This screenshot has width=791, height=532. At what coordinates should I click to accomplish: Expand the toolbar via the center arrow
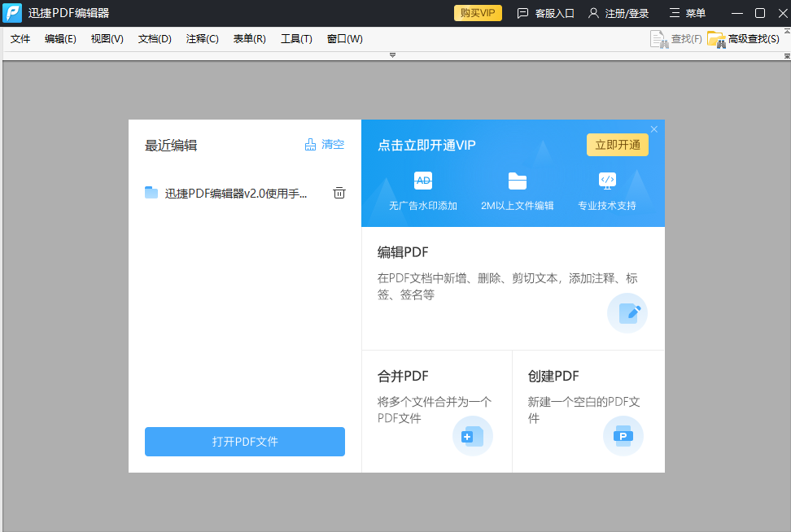tap(392, 55)
